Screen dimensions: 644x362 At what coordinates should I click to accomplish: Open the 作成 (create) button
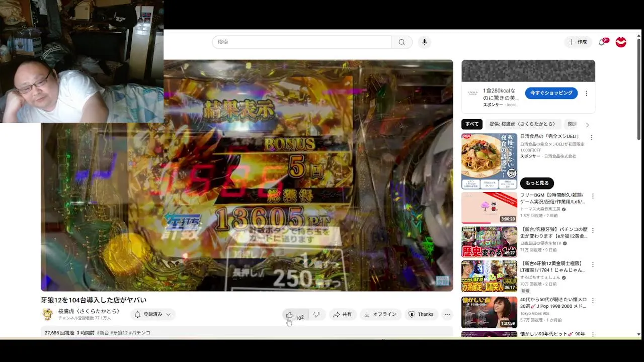click(x=578, y=42)
